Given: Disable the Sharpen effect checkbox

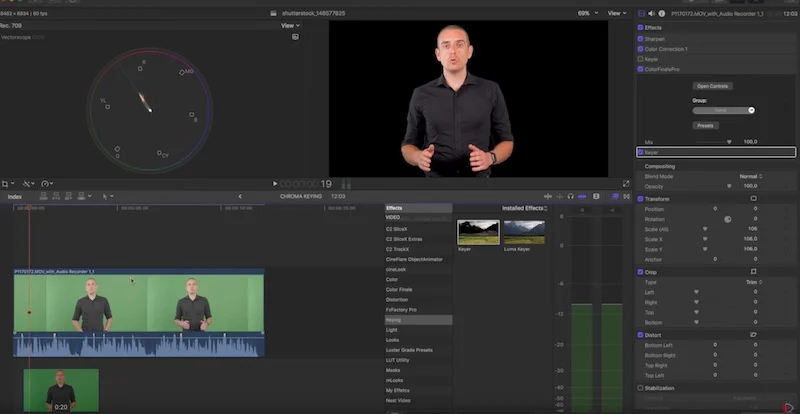Looking at the screenshot, I should tap(640, 39).
